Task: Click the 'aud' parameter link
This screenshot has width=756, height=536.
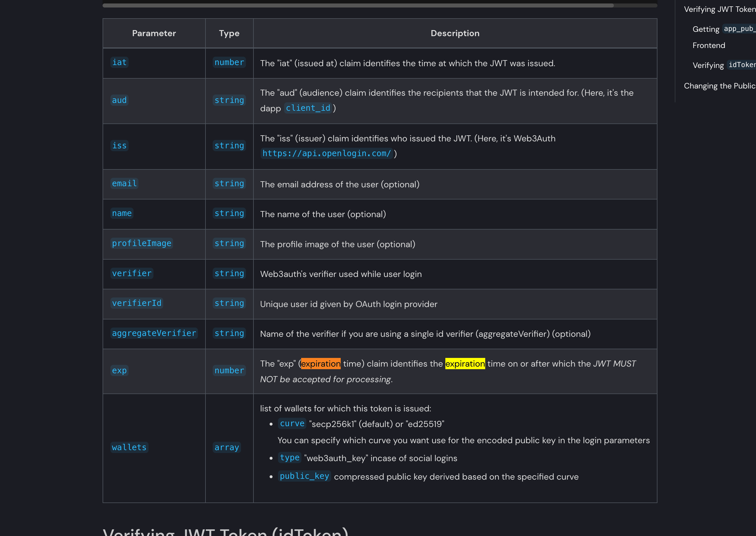Action: pyautogui.click(x=119, y=100)
